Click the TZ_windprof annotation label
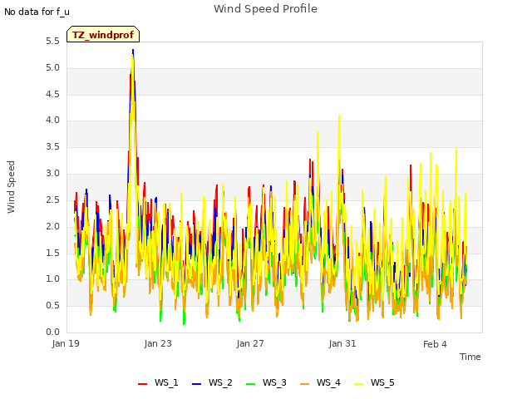Screen dimensions: 532x399 (x=103, y=35)
